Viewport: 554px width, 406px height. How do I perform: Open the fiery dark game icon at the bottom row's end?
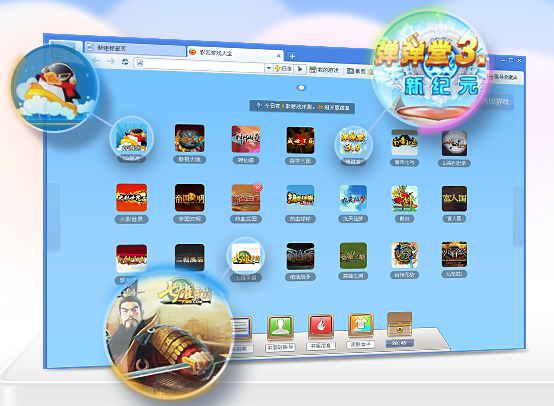tap(454, 254)
